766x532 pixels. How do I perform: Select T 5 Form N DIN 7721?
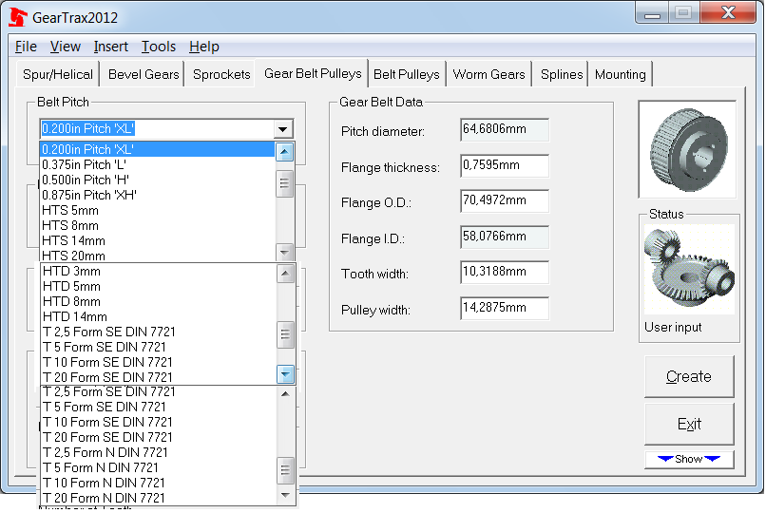tap(159, 467)
